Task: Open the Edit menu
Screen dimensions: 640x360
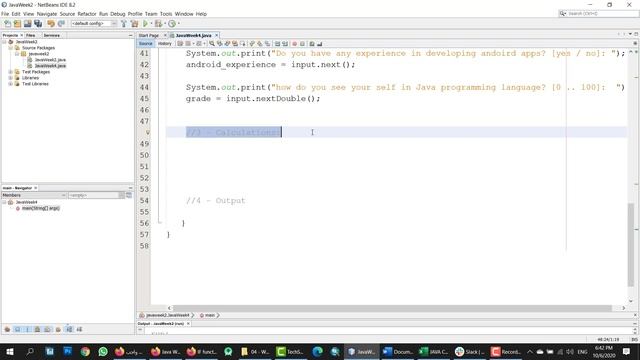Action: [16, 14]
